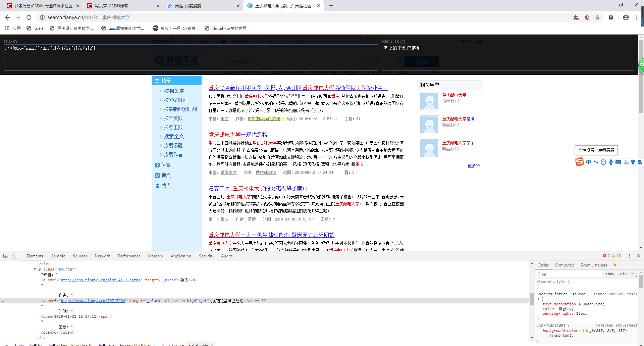Toggle the .cls class editor

pos(622,274)
